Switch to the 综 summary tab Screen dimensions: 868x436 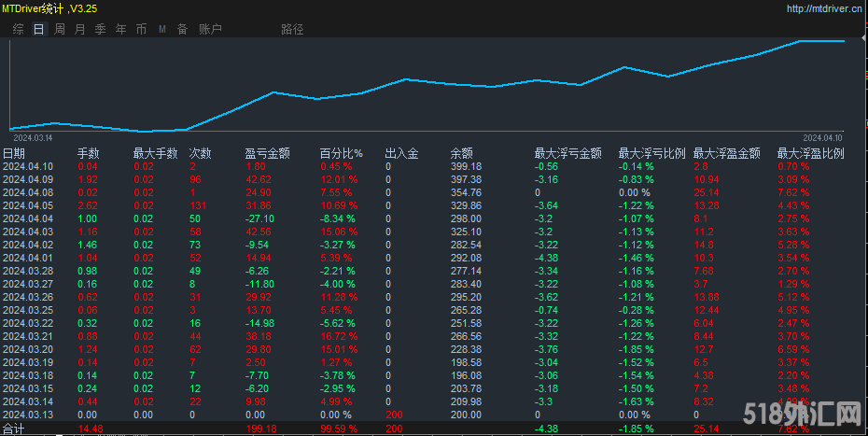[x=18, y=29]
